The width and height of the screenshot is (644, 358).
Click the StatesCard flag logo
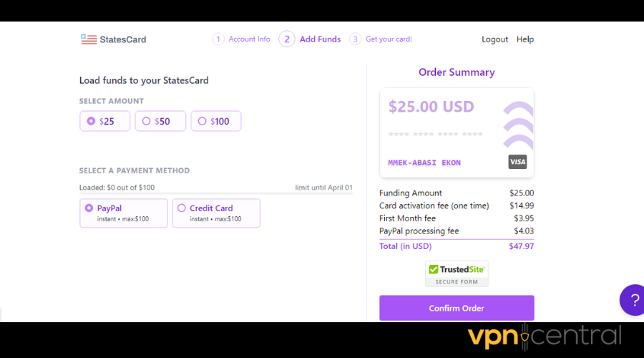(x=89, y=39)
